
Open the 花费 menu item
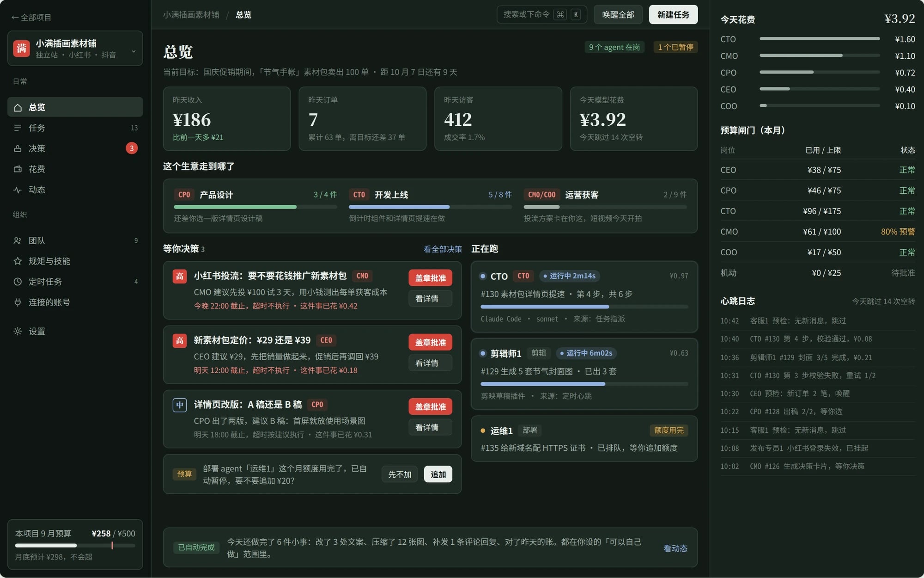(75, 169)
